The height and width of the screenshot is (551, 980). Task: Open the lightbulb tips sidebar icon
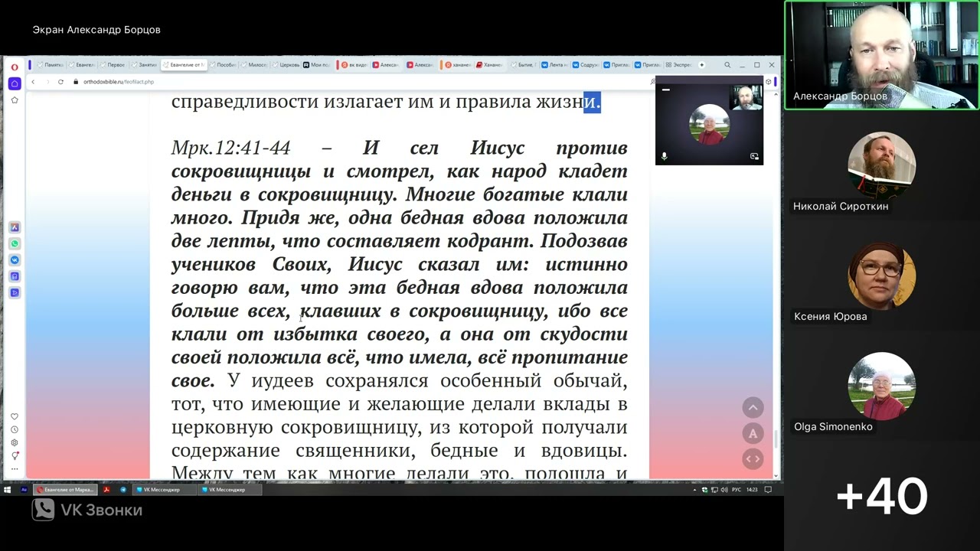(15, 455)
